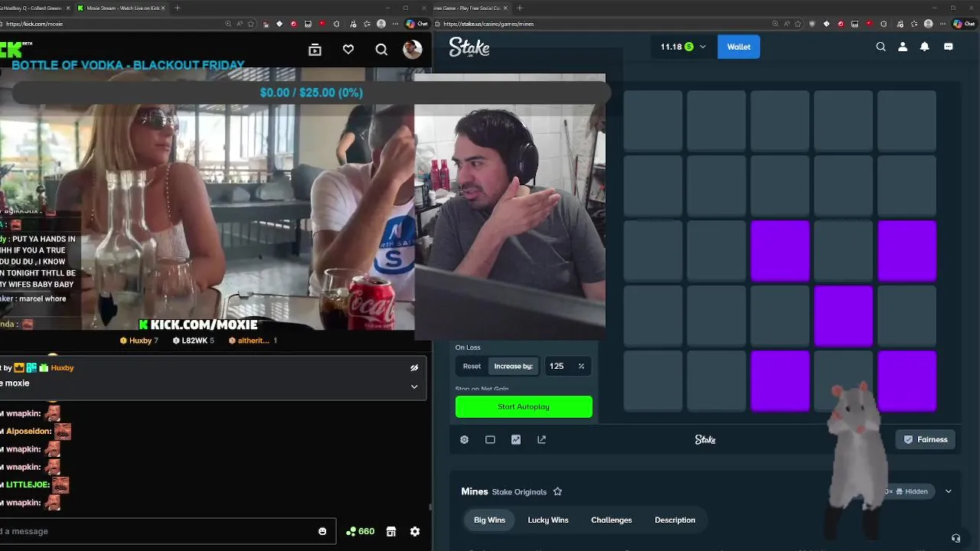980x551 pixels.
Task: Open Kick channel shop icon
Action: pos(391,531)
